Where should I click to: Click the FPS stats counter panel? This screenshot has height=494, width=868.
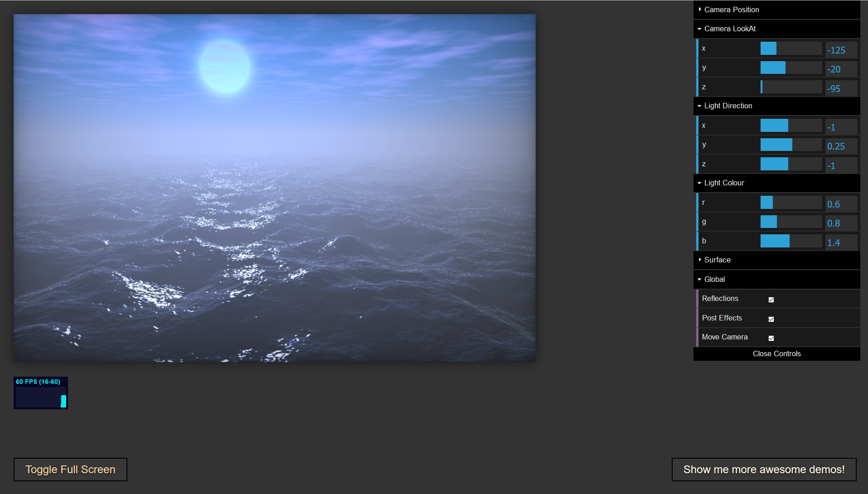pos(41,393)
